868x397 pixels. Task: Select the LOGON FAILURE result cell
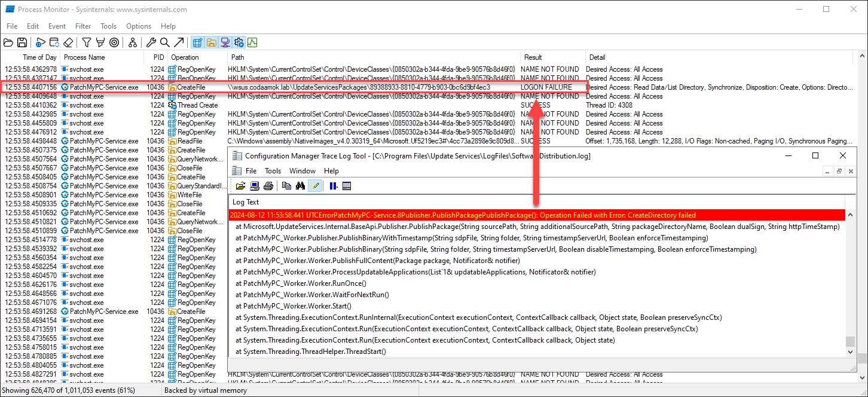546,87
